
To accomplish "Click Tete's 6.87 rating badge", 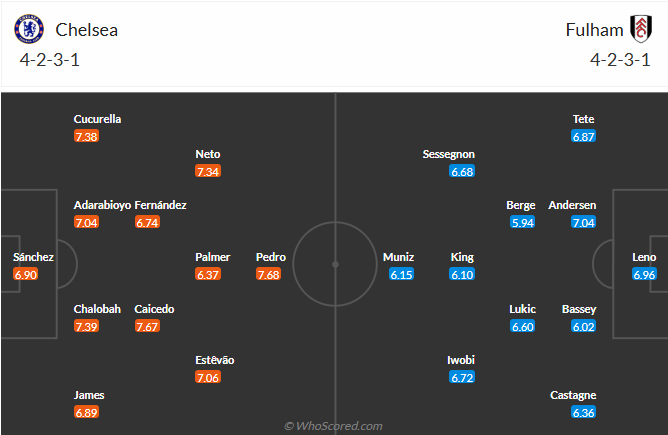I will coord(584,136).
